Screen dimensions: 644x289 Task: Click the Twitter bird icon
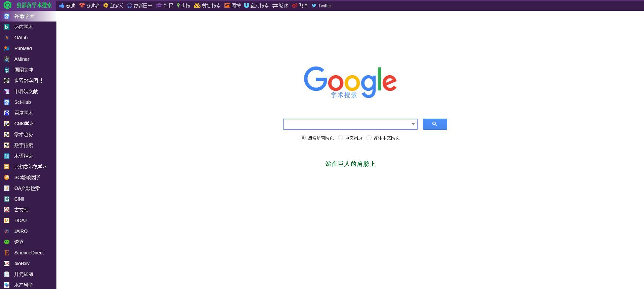click(314, 5)
